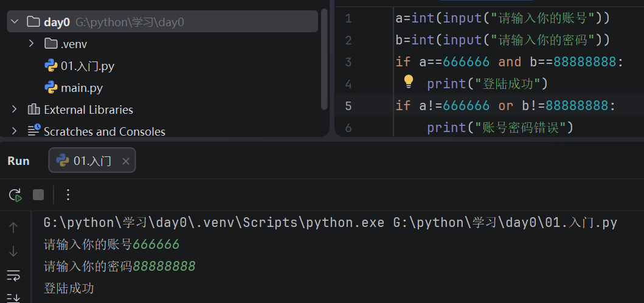Select the day0 folder icon

[x=33, y=22]
